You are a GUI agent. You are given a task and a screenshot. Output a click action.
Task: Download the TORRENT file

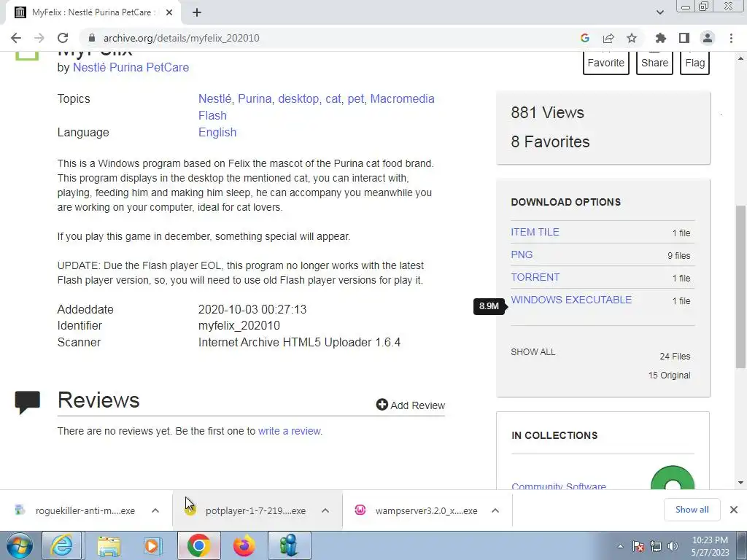535,277
